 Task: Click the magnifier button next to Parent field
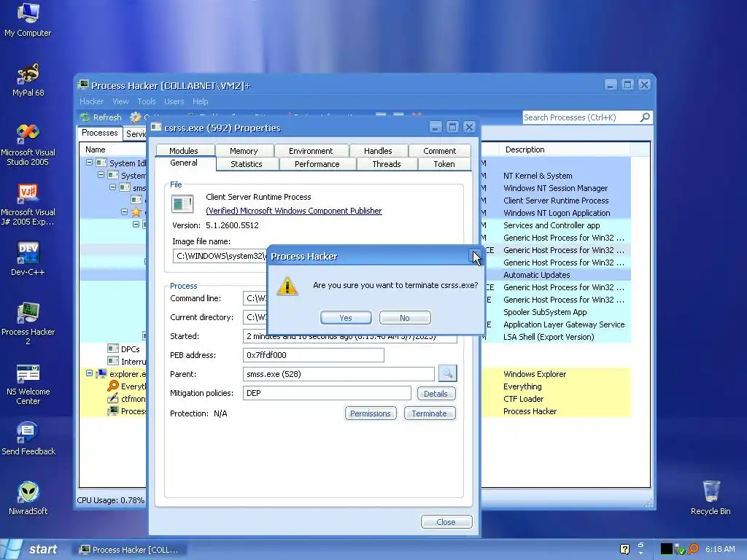(x=447, y=374)
